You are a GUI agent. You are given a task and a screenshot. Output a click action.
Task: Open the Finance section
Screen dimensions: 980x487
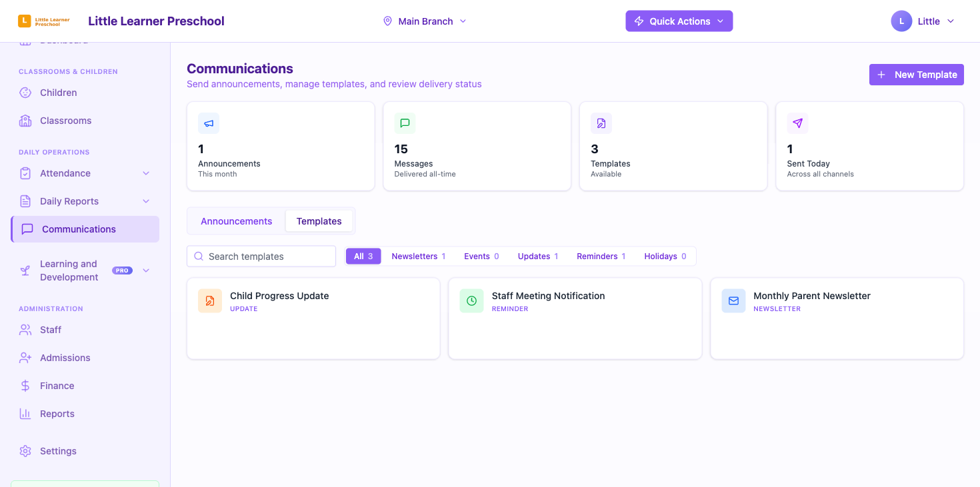[x=85, y=386]
